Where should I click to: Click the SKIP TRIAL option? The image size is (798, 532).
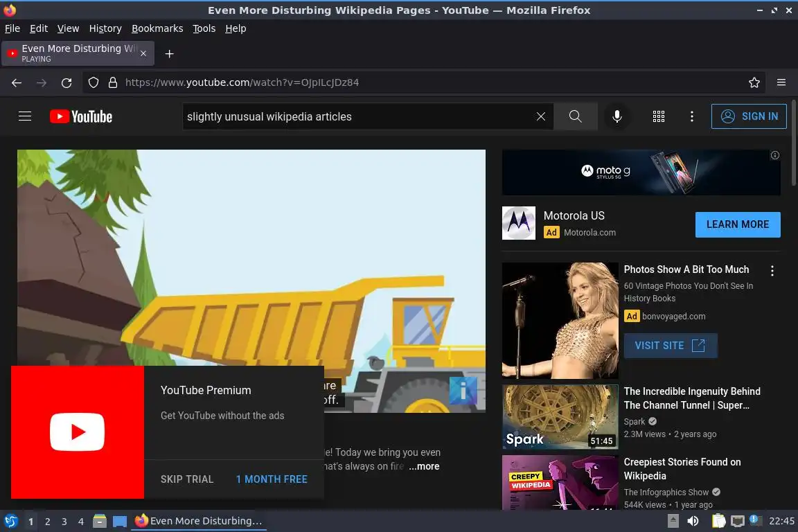click(187, 479)
